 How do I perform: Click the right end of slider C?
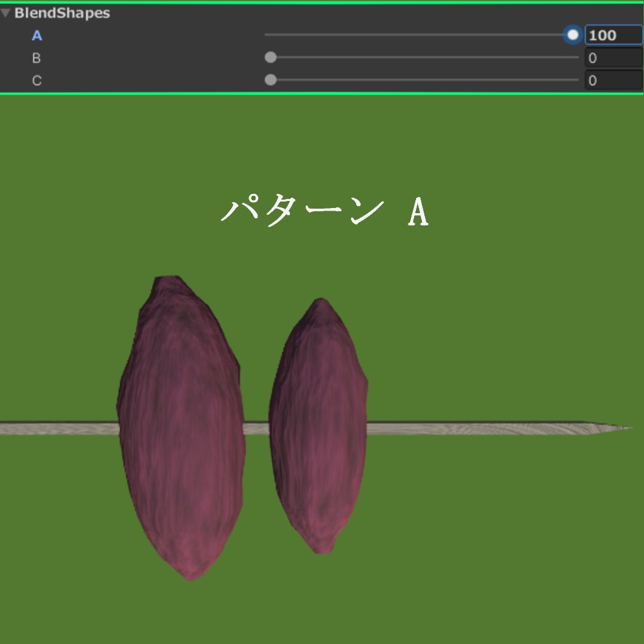point(578,80)
